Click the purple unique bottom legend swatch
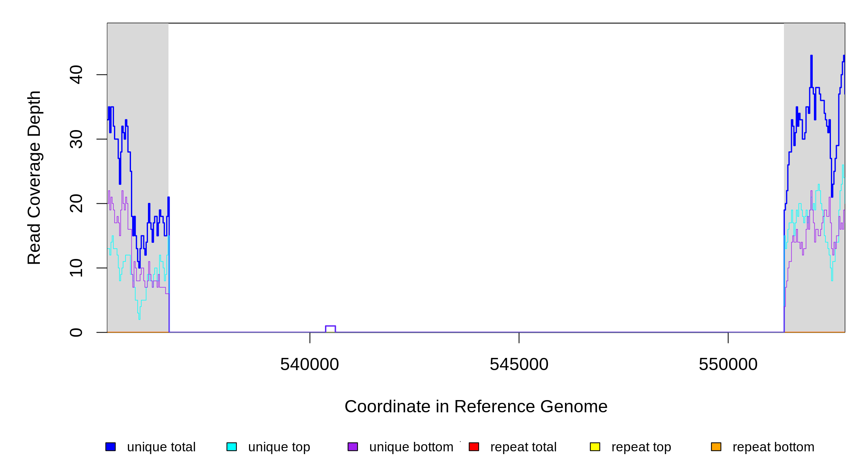868x473 pixels. pos(353,447)
